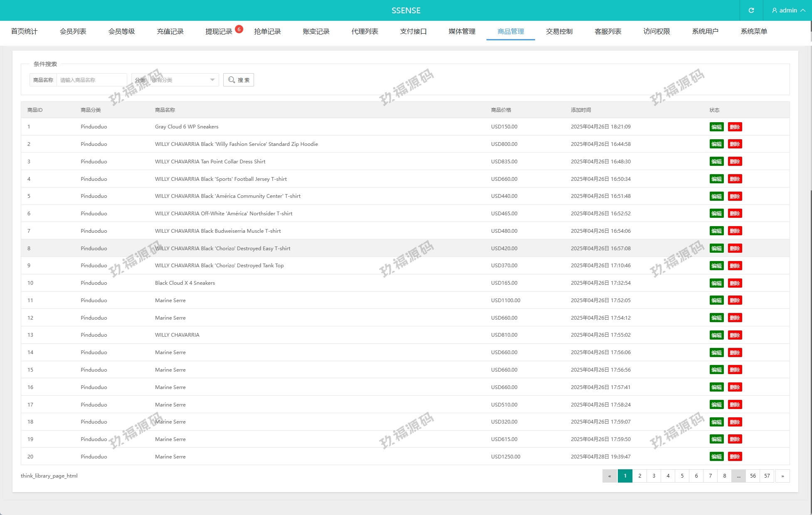Go to the 首页统计 tab
Image resolution: width=812 pixels, height=515 pixels.
coord(24,32)
